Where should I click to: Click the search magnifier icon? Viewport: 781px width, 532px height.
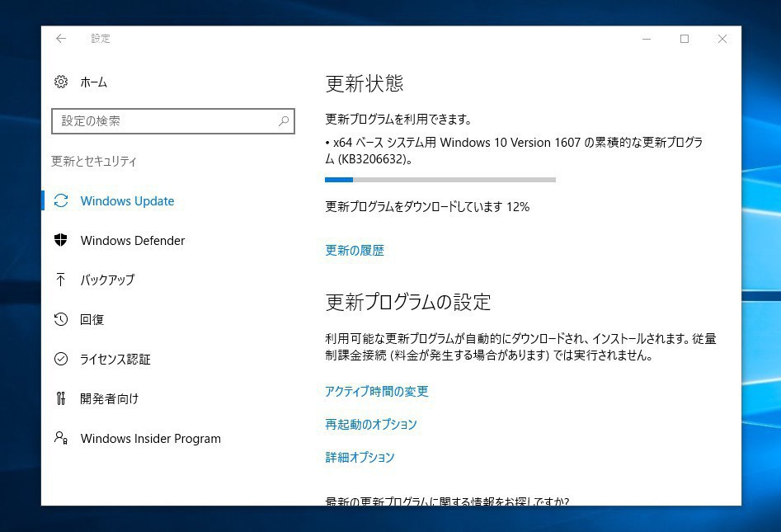coord(284,121)
